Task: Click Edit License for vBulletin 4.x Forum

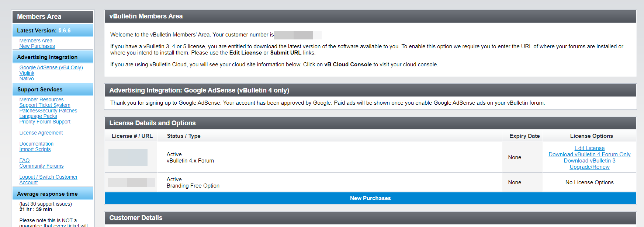Action: point(589,148)
